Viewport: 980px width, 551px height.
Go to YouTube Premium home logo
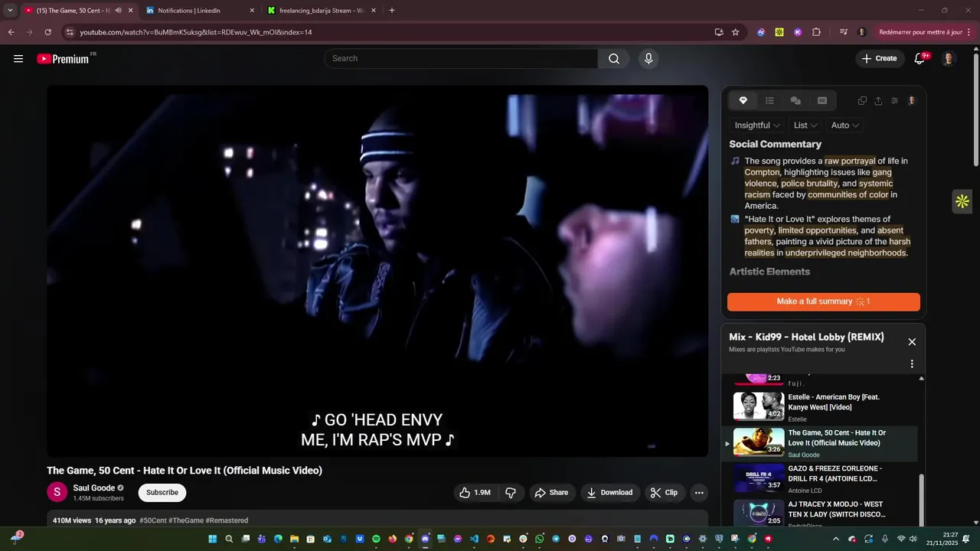tap(63, 59)
